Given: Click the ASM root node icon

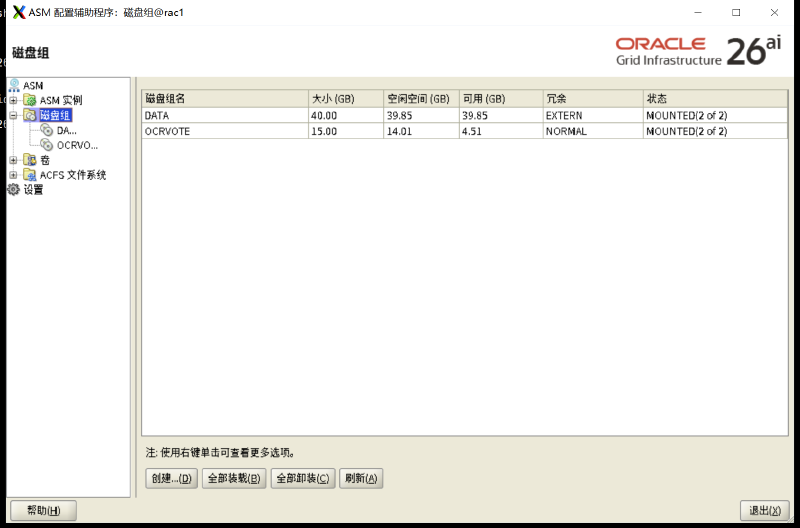Looking at the screenshot, I should 14,85.
